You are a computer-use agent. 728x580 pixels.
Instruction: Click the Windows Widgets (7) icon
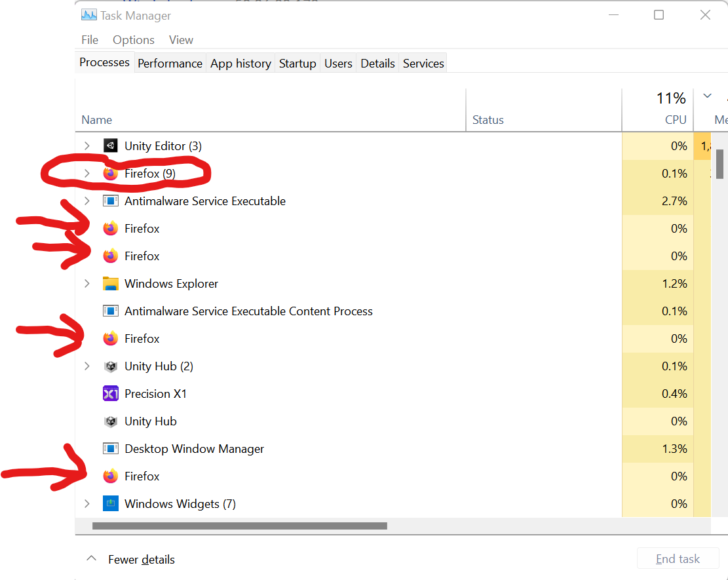111,504
